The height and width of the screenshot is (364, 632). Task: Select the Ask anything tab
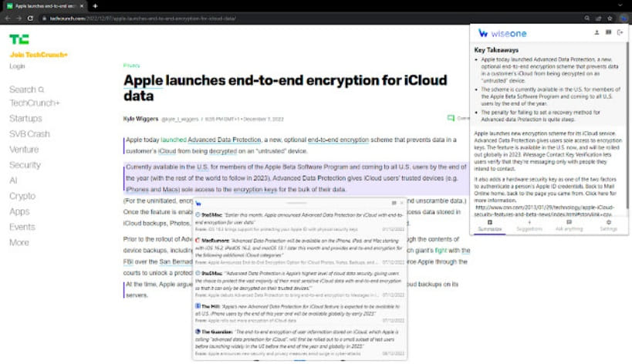click(569, 225)
